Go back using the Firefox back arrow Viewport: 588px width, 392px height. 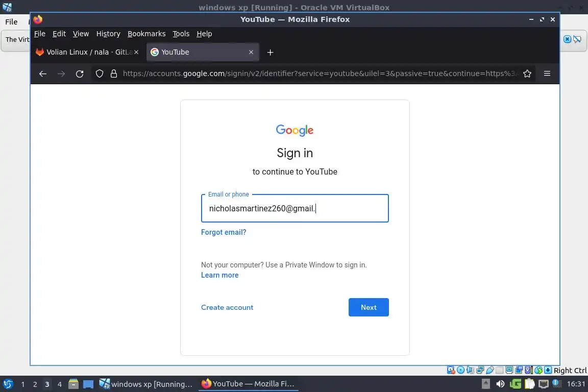[43, 74]
